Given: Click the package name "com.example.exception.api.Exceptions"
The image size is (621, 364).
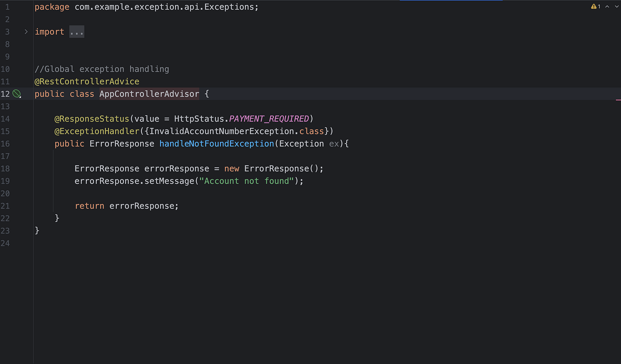Looking at the screenshot, I should pyautogui.click(x=164, y=7).
